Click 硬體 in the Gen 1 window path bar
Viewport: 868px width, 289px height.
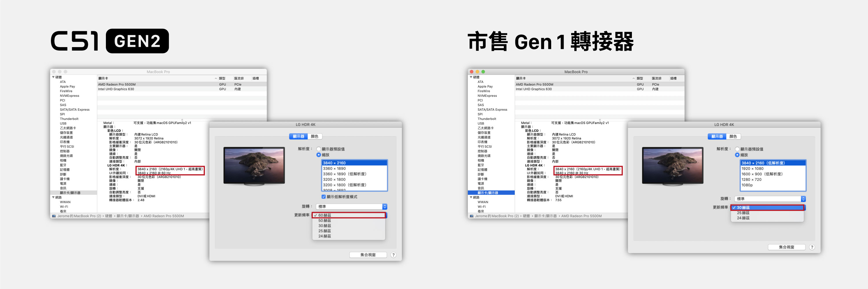(x=526, y=216)
